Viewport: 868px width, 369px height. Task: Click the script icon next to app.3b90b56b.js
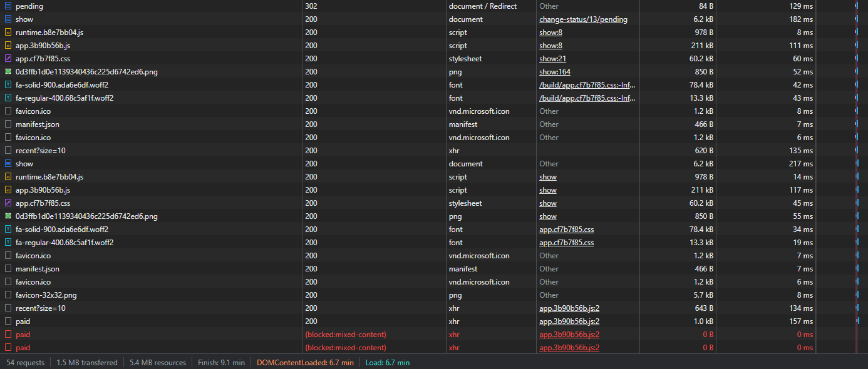click(9, 45)
